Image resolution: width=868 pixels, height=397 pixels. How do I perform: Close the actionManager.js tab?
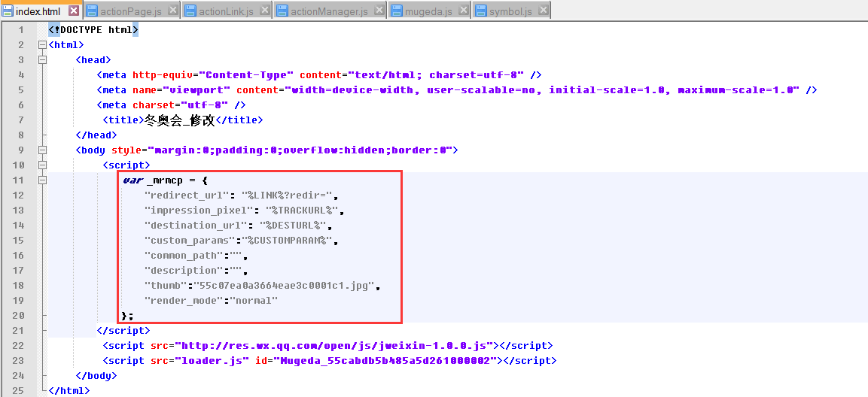pos(379,11)
